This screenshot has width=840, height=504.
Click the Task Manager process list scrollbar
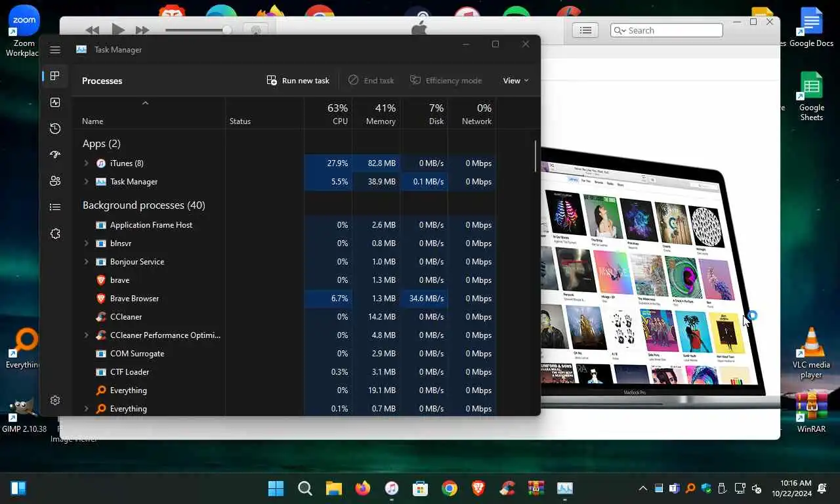click(x=535, y=156)
